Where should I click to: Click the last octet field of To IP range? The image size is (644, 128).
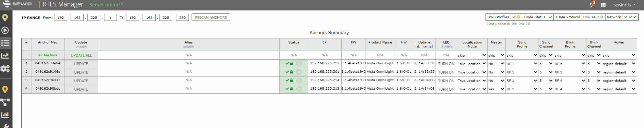182,18
